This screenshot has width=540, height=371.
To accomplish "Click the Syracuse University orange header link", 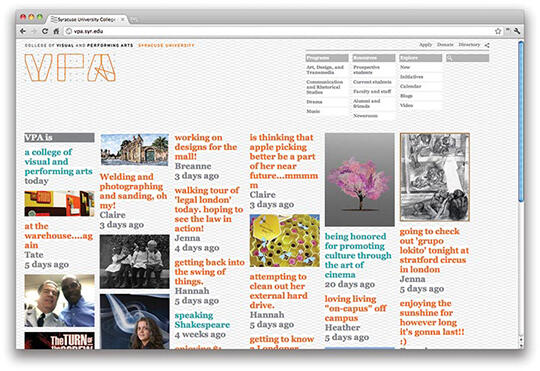I will point(166,45).
